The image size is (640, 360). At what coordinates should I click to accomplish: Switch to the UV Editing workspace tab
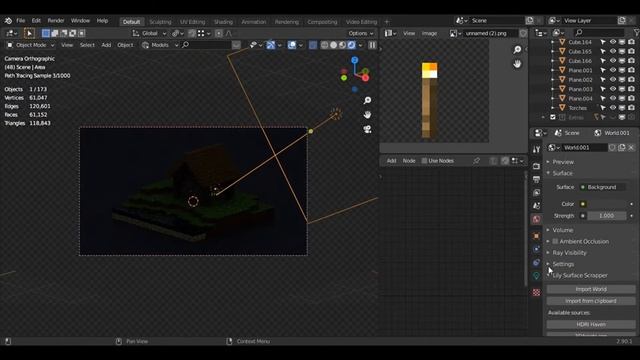(x=192, y=22)
